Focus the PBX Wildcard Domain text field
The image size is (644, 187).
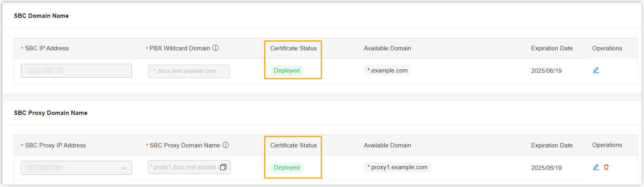(189, 71)
